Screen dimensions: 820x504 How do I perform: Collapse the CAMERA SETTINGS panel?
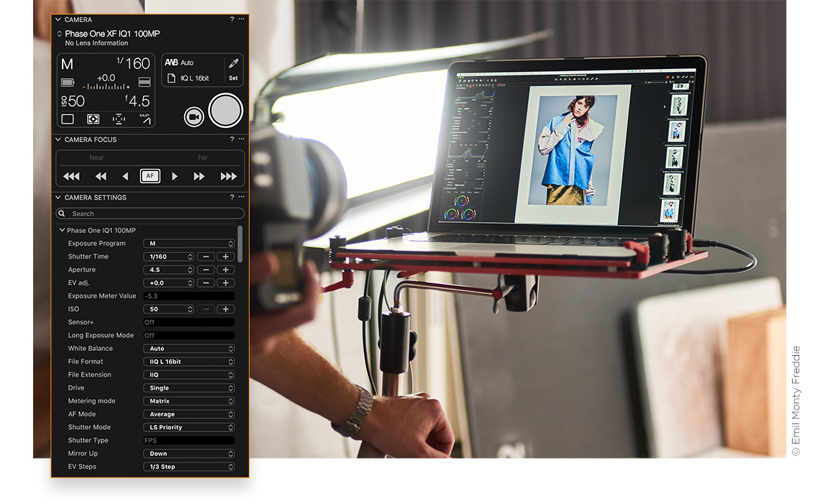pyautogui.click(x=59, y=197)
